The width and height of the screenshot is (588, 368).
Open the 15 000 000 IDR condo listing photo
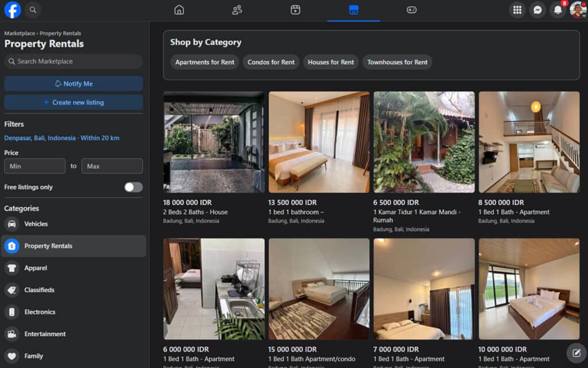(319, 289)
